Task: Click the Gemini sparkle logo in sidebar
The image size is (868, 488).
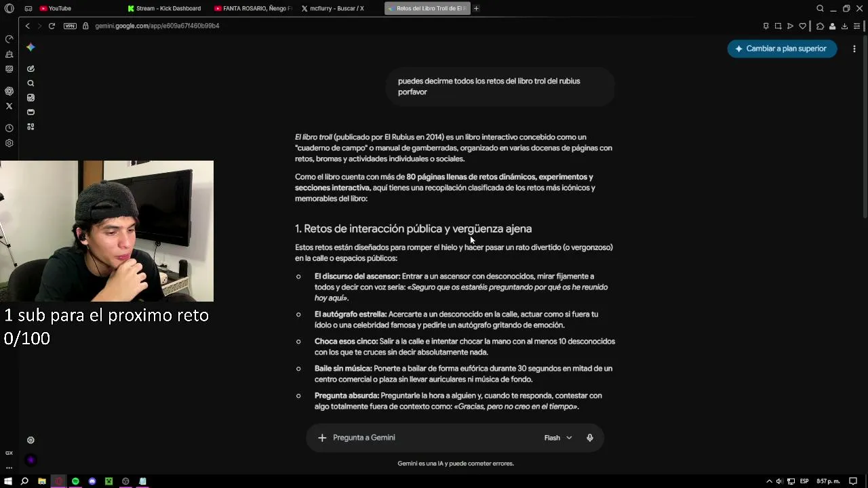Action: [31, 47]
